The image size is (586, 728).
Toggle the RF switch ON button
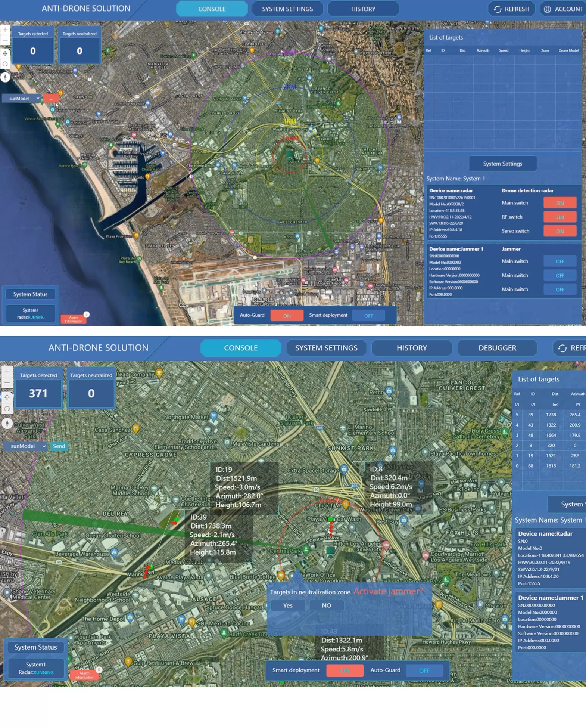click(560, 217)
